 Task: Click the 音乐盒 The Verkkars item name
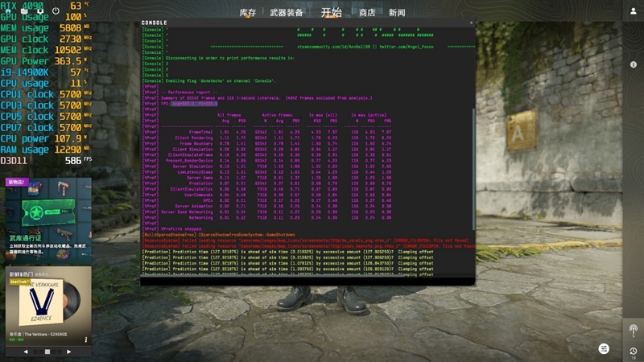[x=38, y=335]
